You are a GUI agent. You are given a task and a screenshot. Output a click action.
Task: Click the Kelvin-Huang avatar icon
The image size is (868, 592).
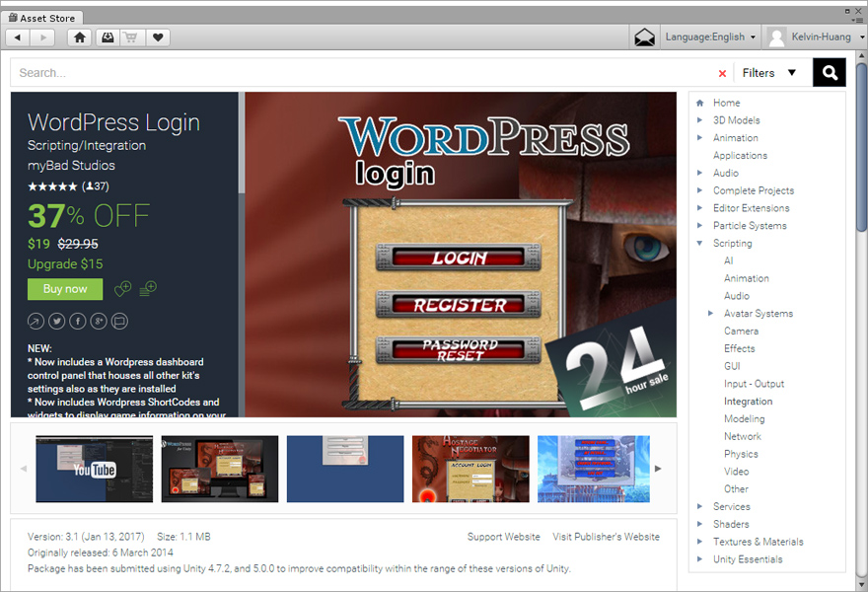pyautogui.click(x=776, y=37)
